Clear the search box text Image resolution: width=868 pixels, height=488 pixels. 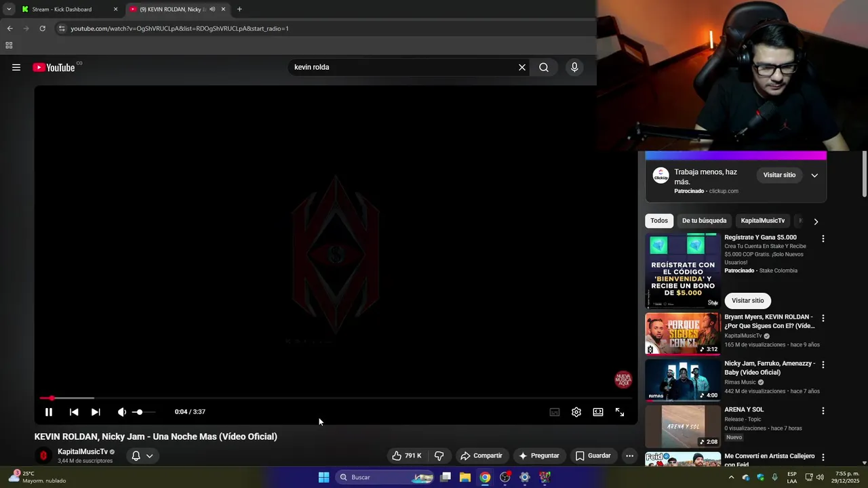pyautogui.click(x=522, y=67)
